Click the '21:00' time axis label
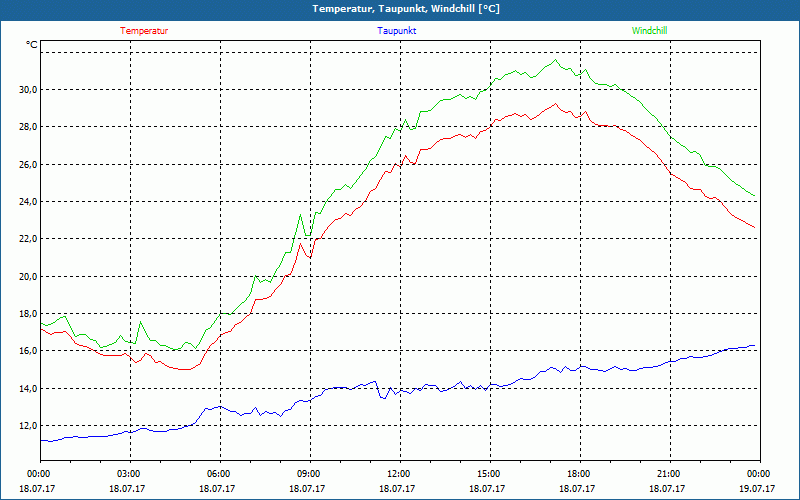 [668, 474]
